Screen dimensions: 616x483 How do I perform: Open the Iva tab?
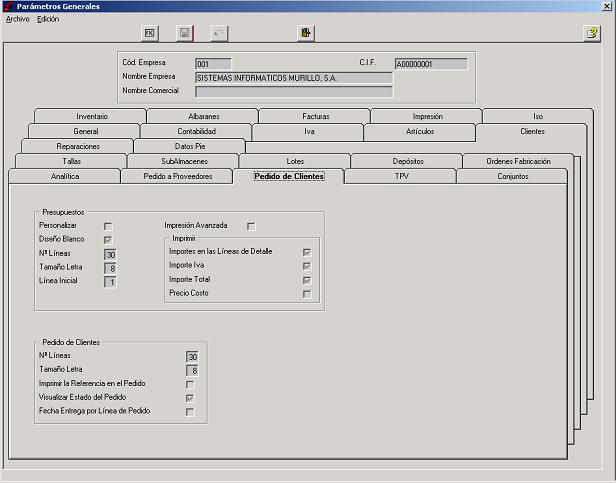tap(309, 131)
